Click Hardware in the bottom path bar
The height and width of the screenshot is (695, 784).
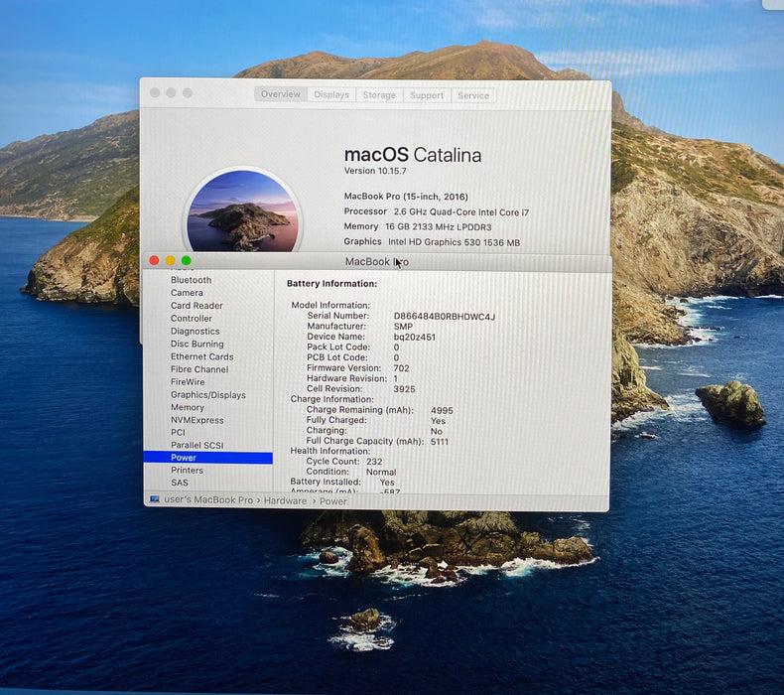point(285,500)
